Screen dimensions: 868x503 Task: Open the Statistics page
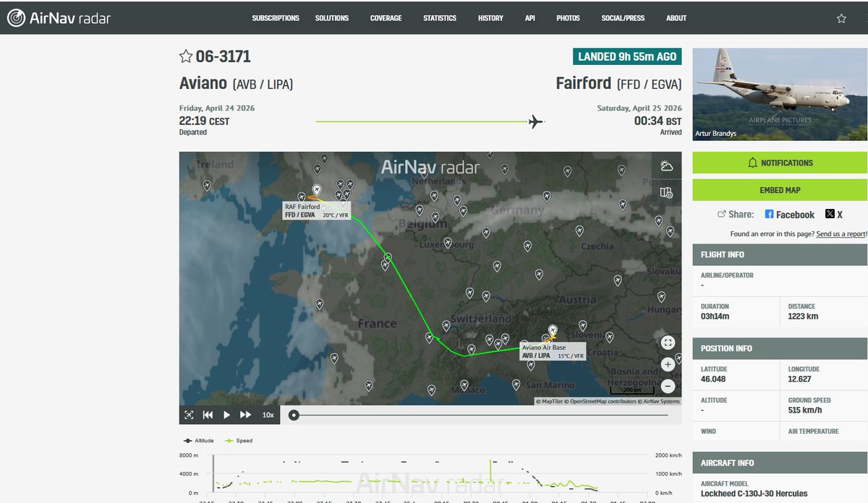(x=440, y=18)
